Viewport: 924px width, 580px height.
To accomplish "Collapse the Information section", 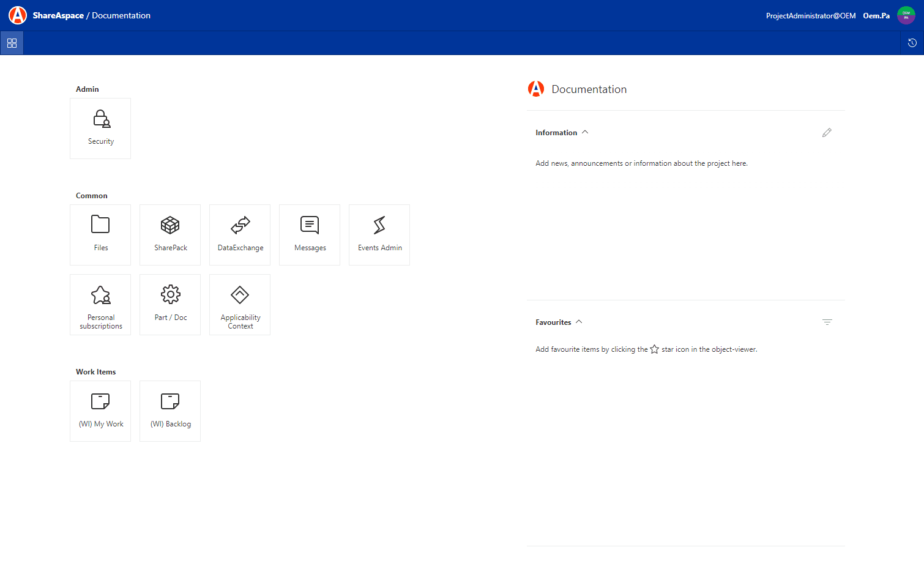I will 585,132.
